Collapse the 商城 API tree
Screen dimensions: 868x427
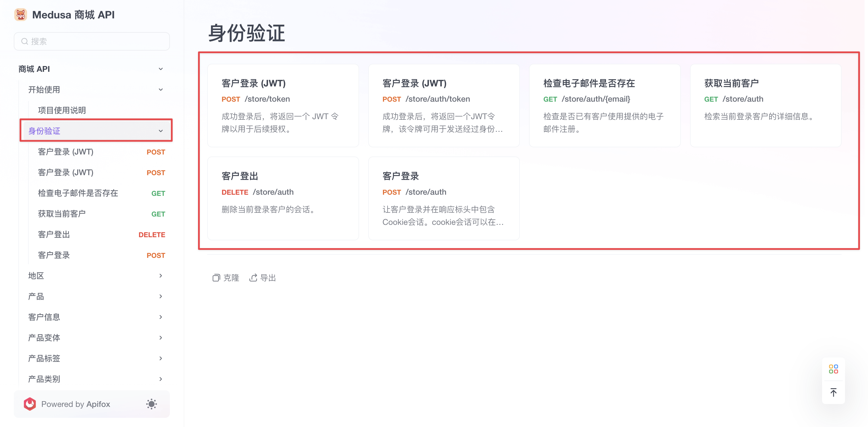tap(161, 68)
